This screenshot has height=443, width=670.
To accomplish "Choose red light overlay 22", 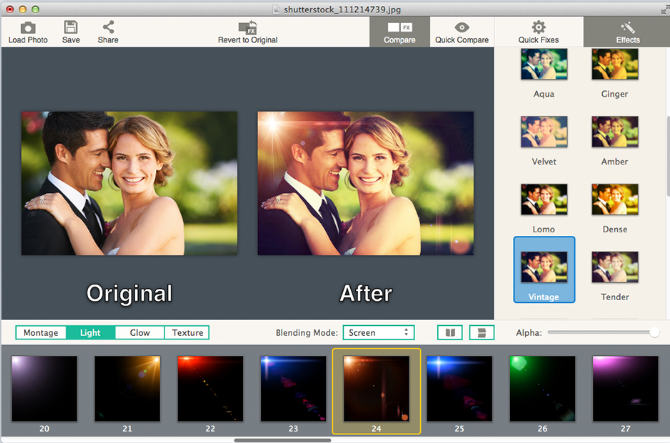I will 210,388.
